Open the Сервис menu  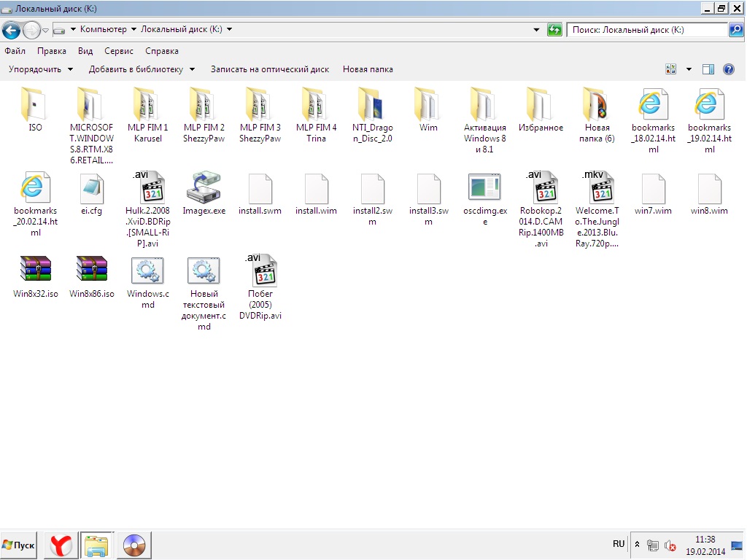pos(119,51)
